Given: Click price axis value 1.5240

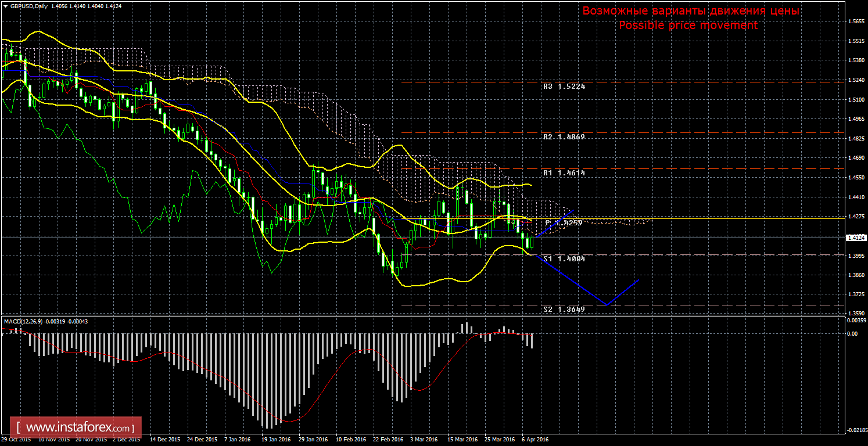Looking at the screenshot, I should tap(856, 80).
